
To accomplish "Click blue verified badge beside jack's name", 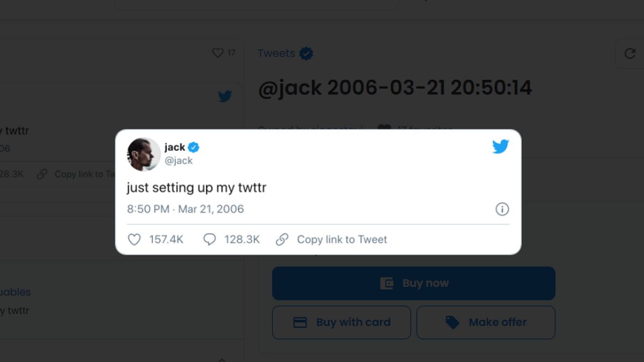I will (194, 147).
